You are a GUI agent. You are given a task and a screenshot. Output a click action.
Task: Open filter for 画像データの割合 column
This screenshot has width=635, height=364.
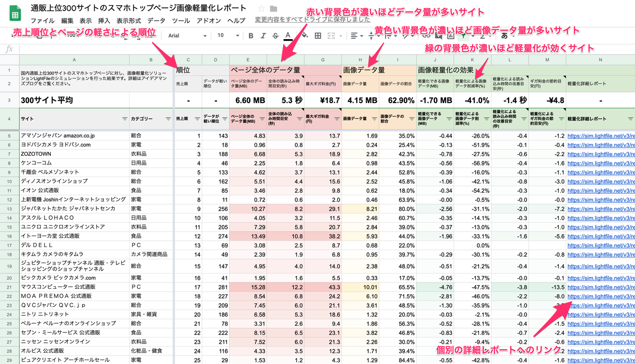(411, 119)
